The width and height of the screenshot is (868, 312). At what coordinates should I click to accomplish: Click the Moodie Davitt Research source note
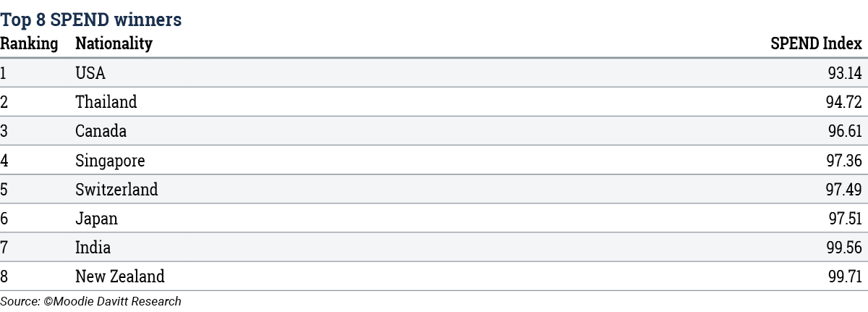[90, 301]
